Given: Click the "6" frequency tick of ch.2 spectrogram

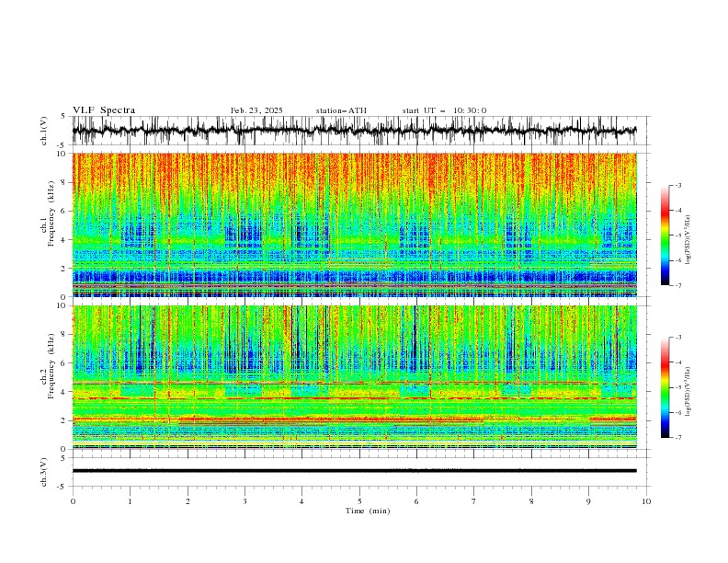Looking at the screenshot, I should (x=64, y=363).
